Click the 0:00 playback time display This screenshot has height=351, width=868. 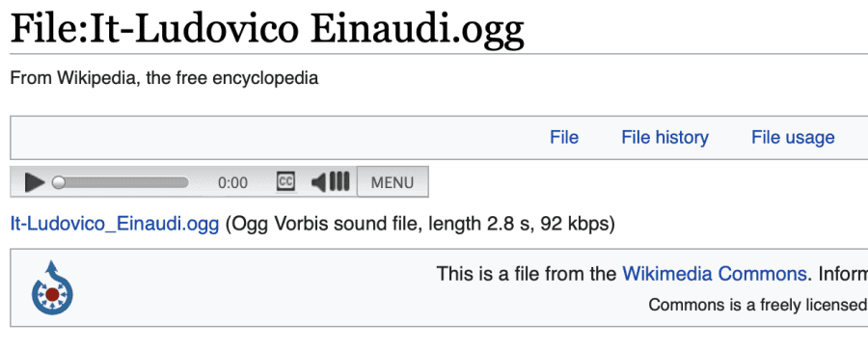coord(233,182)
